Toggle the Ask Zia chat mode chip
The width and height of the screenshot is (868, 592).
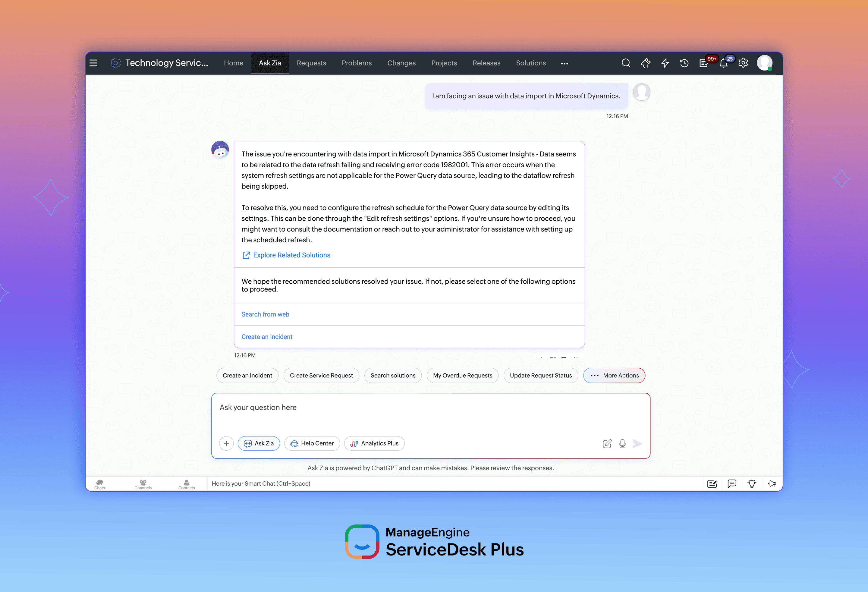click(x=259, y=443)
